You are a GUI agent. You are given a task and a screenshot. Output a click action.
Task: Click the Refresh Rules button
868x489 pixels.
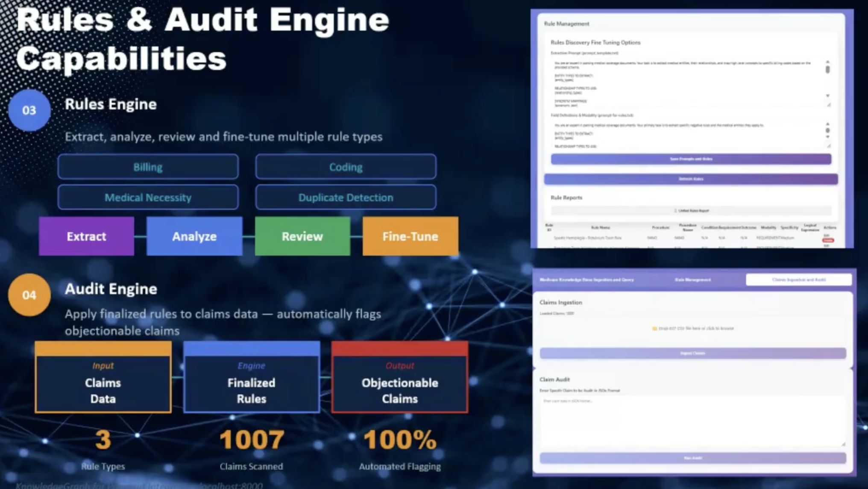click(x=691, y=179)
